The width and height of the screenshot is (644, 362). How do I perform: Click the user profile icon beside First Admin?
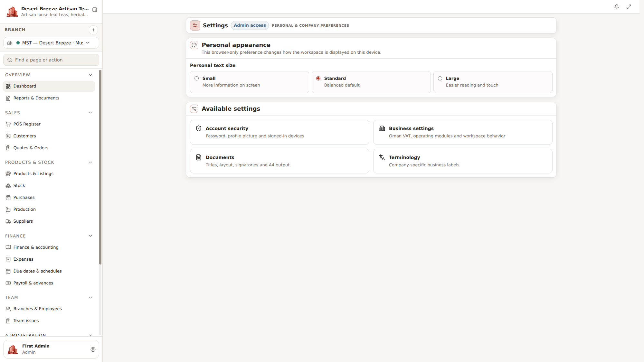pyautogui.click(x=93, y=349)
